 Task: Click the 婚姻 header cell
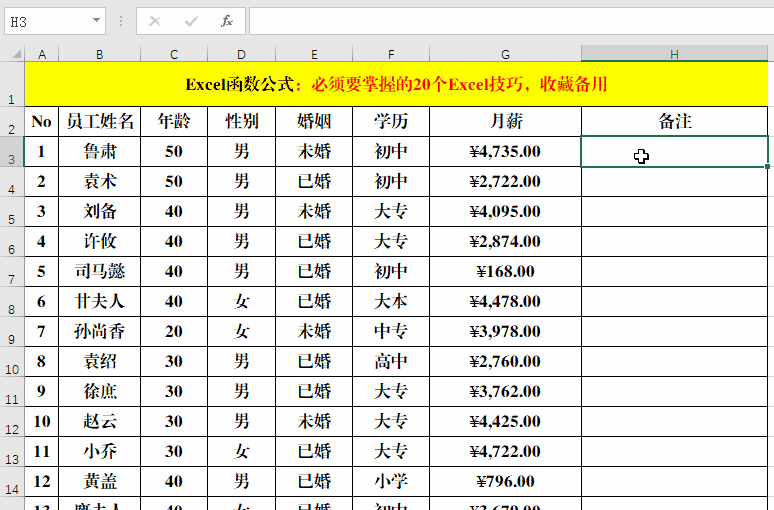tap(314, 121)
